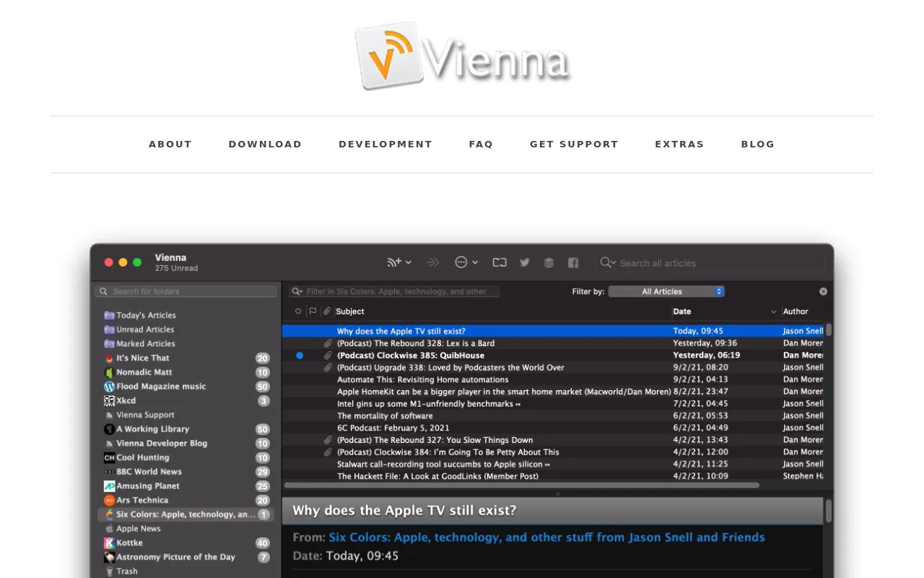Image resolution: width=924 pixels, height=578 pixels.
Task: Follow the Six Colors link in the article header
Action: [546, 538]
